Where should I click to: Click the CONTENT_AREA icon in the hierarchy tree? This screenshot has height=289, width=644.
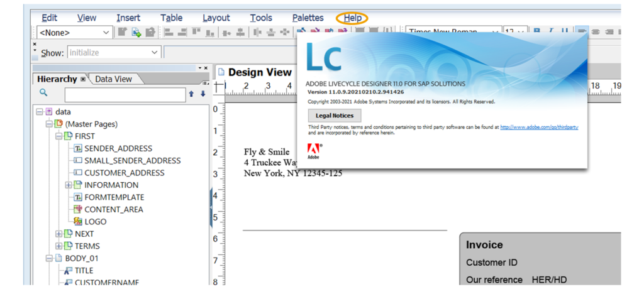(78, 209)
